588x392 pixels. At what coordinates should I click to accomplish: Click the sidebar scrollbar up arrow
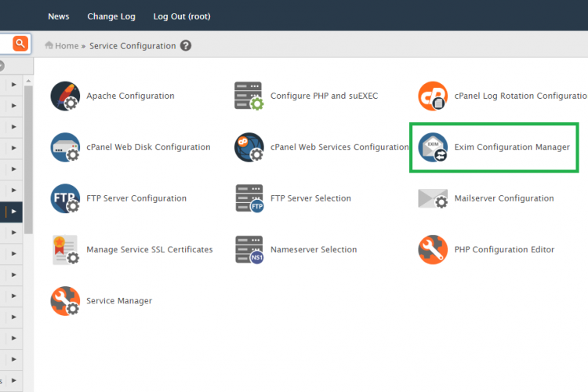coord(28,81)
